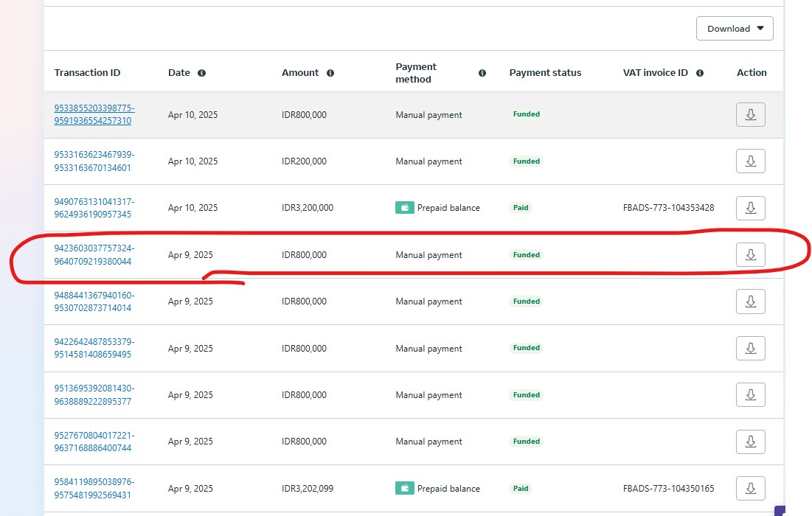Open the Download dropdown menu
Screen dimensions: 812x516
click(x=735, y=29)
